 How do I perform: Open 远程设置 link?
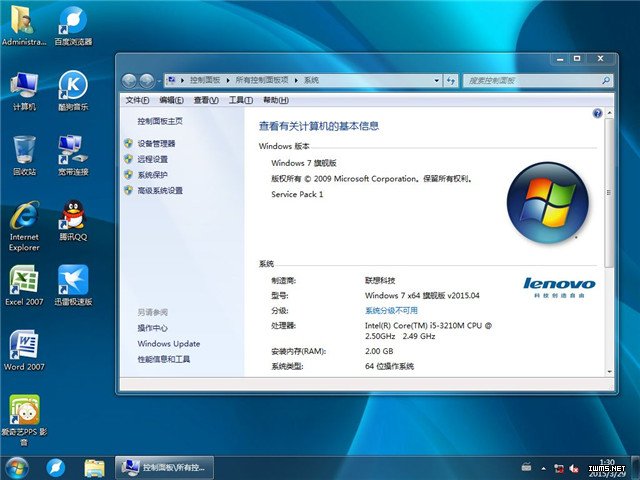(153, 159)
